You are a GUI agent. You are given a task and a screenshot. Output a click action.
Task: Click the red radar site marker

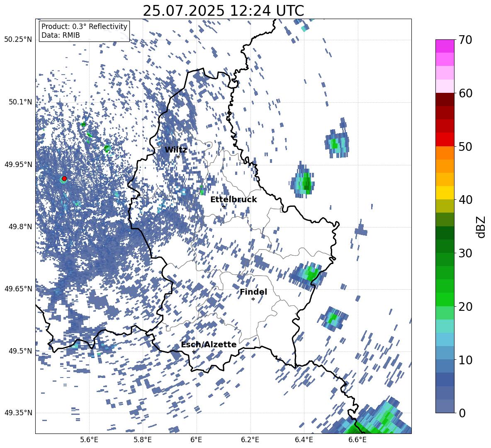(x=64, y=179)
